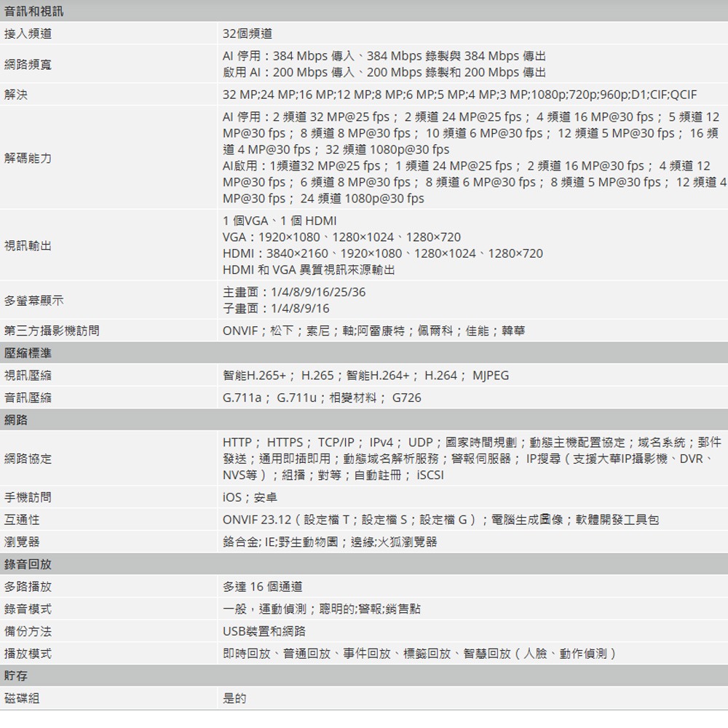Click the decoding line starting AI啟用：1頻道32 MP
Screen dimensions: 728x728
475,182
